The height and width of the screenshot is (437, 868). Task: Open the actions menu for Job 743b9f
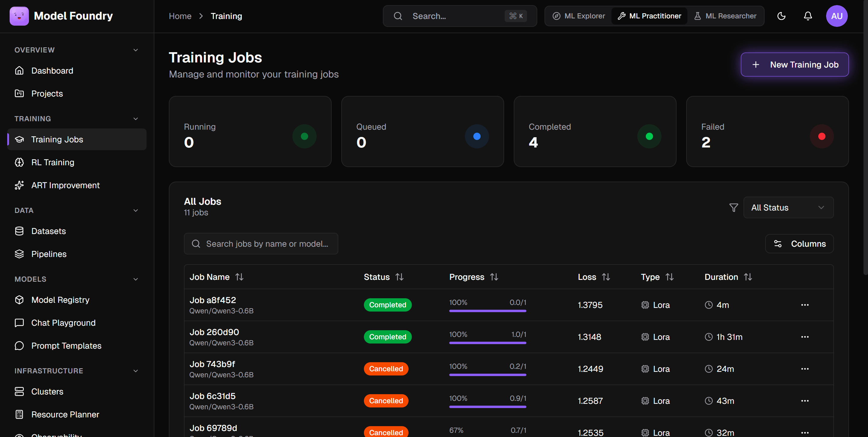click(805, 369)
